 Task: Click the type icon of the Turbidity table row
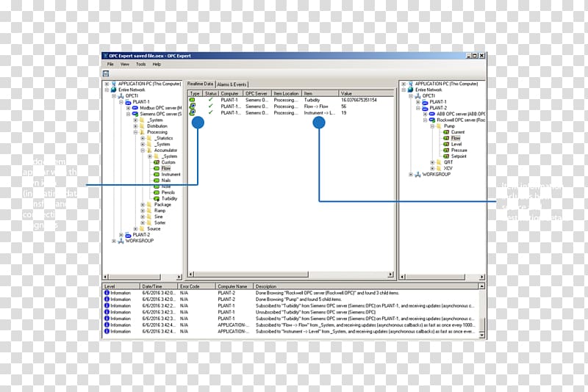tap(192, 100)
